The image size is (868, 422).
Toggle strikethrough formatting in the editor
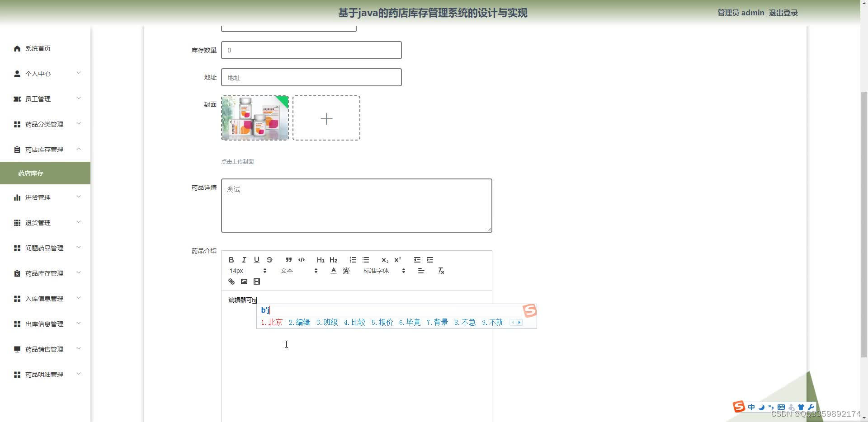pos(269,260)
